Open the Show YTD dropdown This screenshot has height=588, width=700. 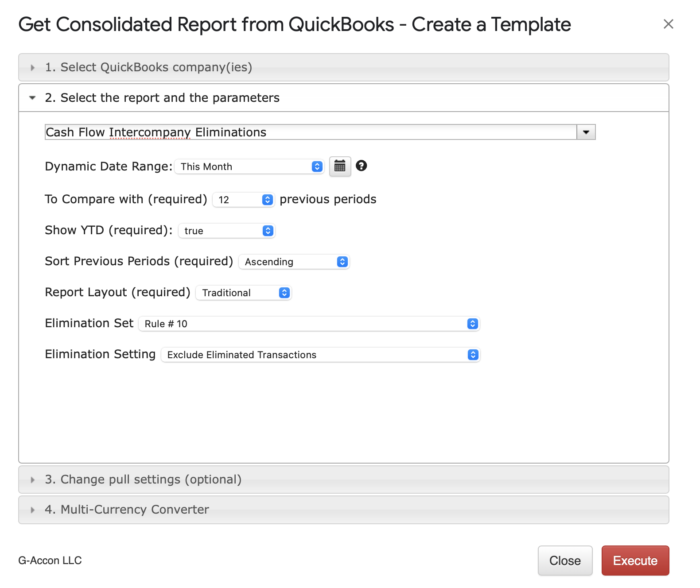(x=227, y=231)
